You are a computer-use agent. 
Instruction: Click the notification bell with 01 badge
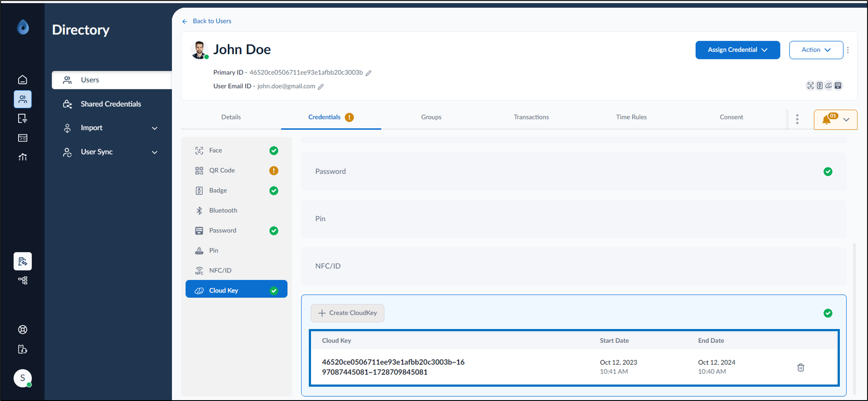coord(827,119)
